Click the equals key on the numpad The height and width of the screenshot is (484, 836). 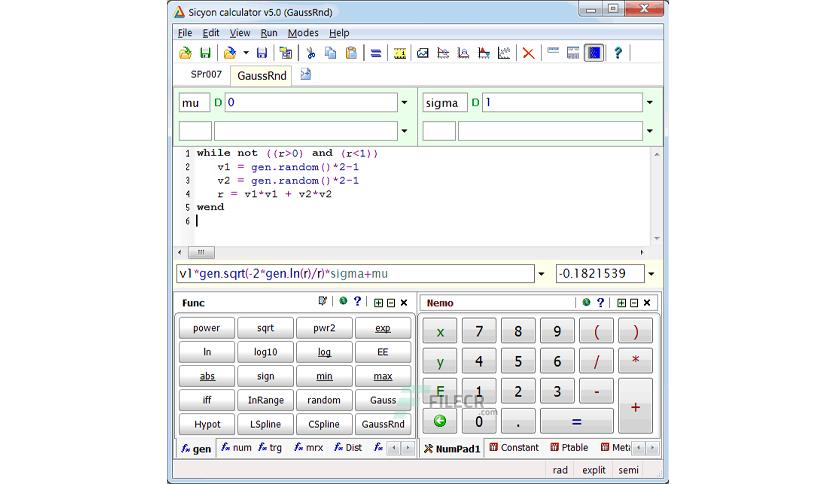[x=576, y=422]
